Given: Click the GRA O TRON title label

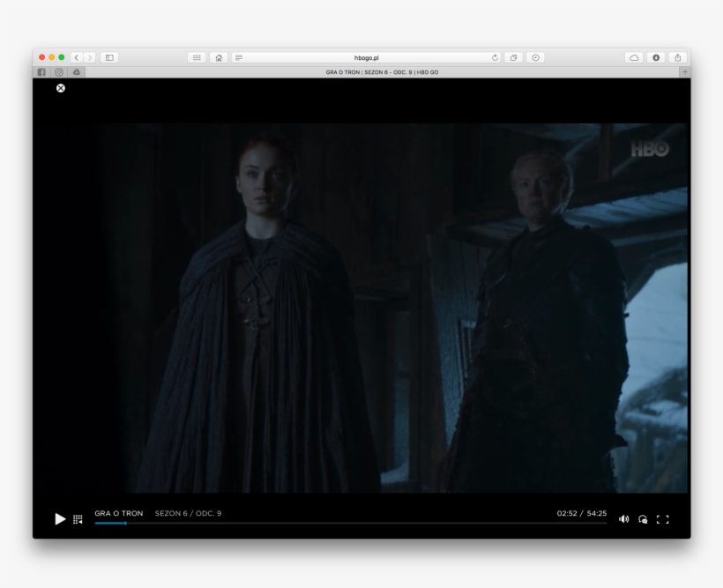Looking at the screenshot, I should pos(119,513).
